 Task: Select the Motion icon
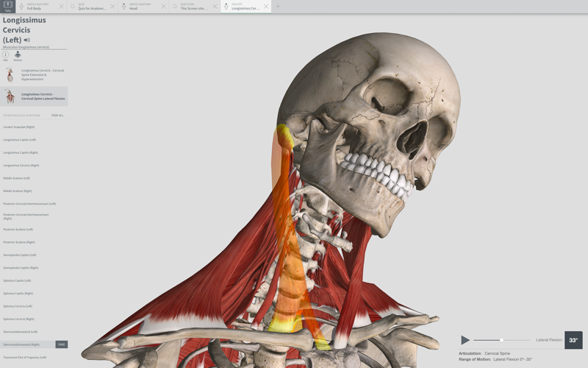point(18,55)
